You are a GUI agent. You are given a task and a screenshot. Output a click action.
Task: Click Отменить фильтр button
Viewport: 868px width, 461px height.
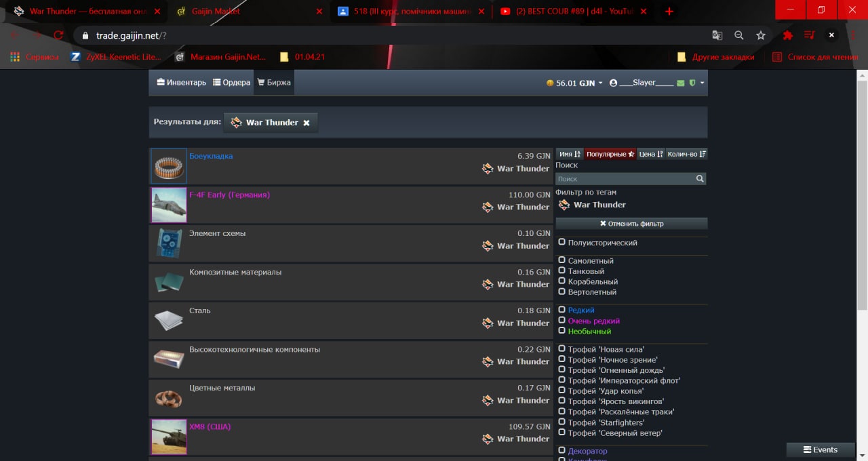pyautogui.click(x=631, y=223)
